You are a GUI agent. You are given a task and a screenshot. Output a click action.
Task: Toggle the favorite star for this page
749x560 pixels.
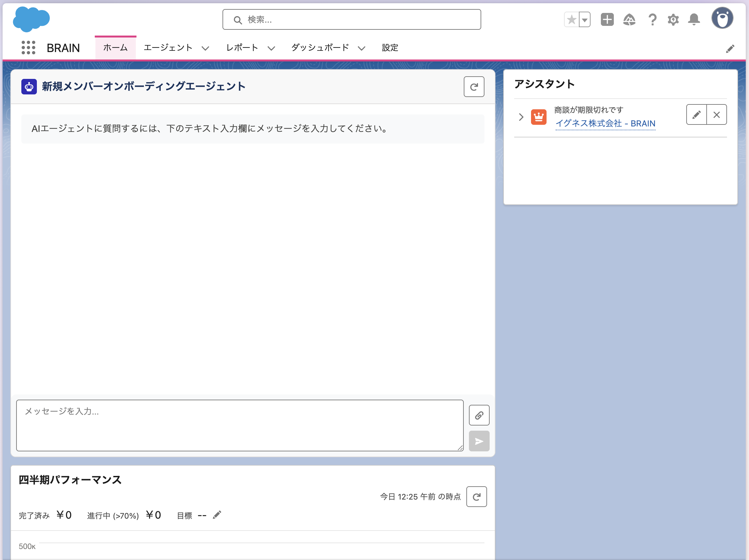[571, 20]
